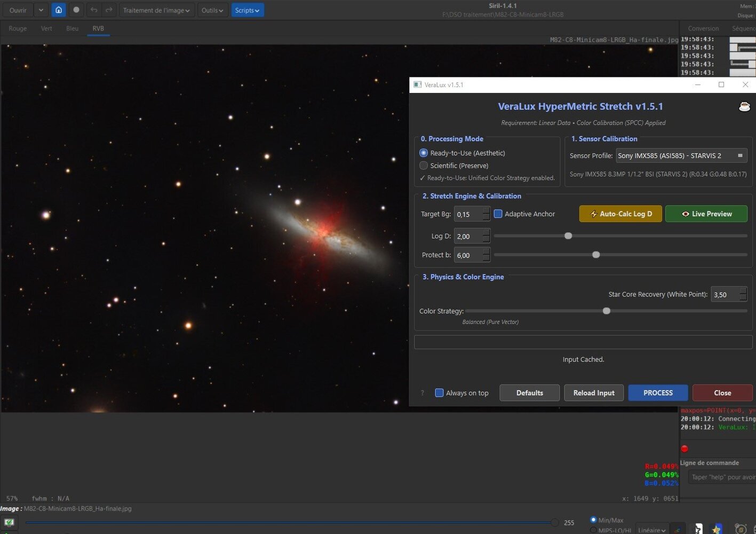Click the star icon in bottom toolbar
This screenshot has height=534, width=756.
point(717,529)
